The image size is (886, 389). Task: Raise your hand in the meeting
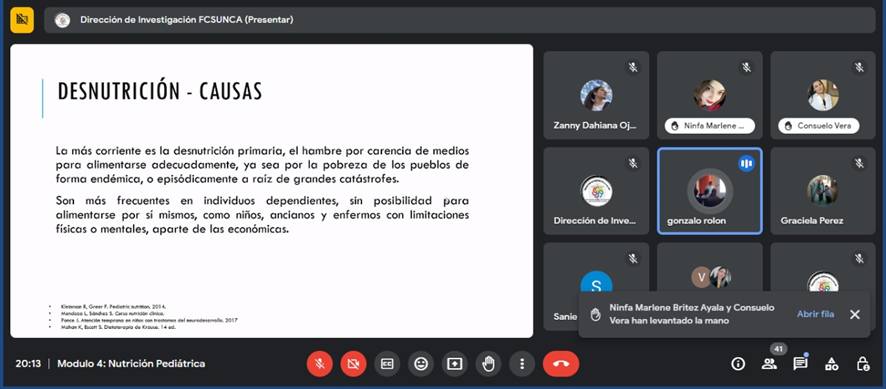coord(488,364)
